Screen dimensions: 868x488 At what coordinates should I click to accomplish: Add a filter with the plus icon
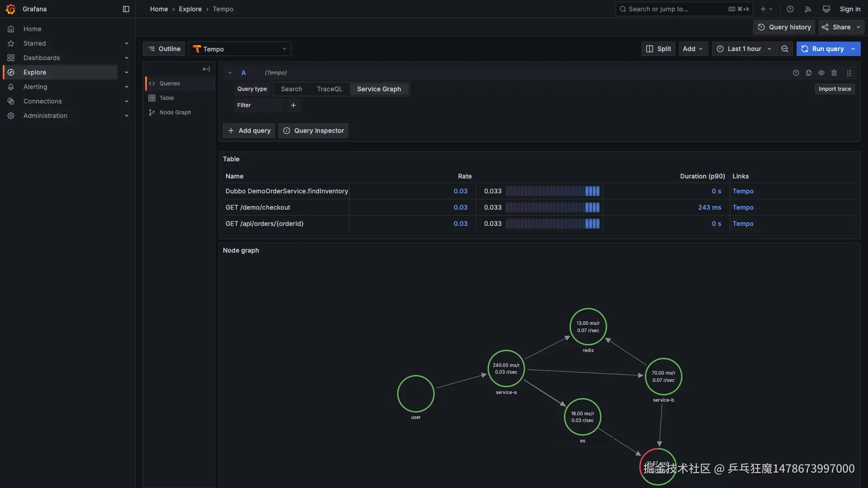(x=293, y=105)
